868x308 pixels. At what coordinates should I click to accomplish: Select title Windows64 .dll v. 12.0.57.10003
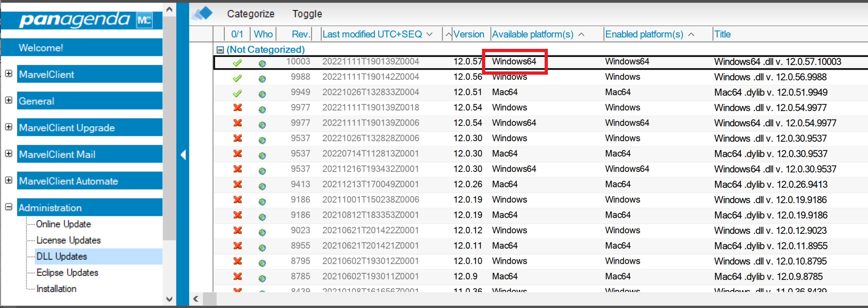point(777,62)
